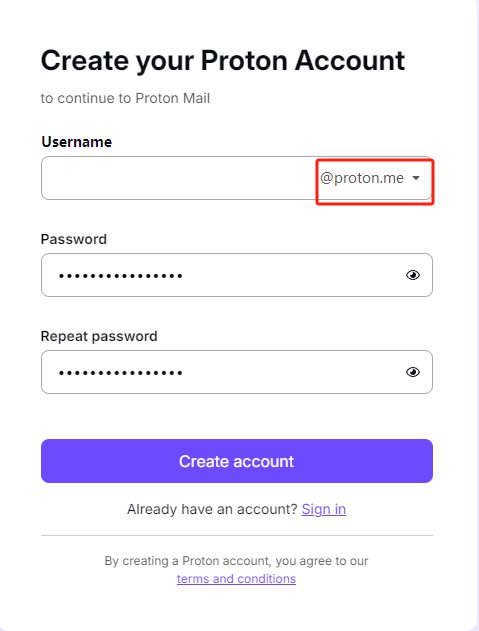Click the 'to continue to Proton Mail' subtitle
The height and width of the screenshot is (631, 479).
tap(125, 99)
